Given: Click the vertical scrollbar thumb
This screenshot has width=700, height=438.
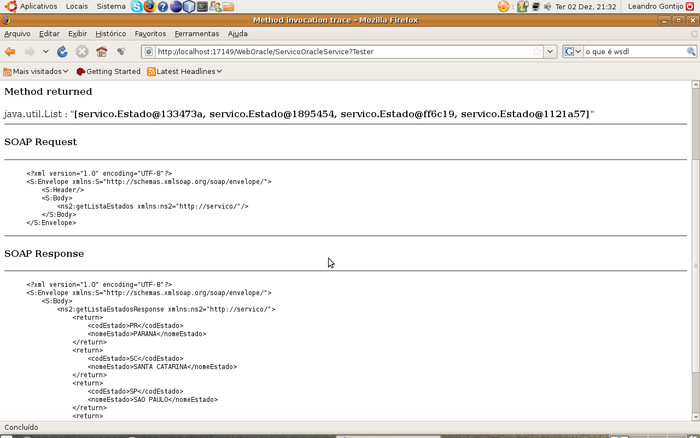Looking at the screenshot, I should 696,265.
